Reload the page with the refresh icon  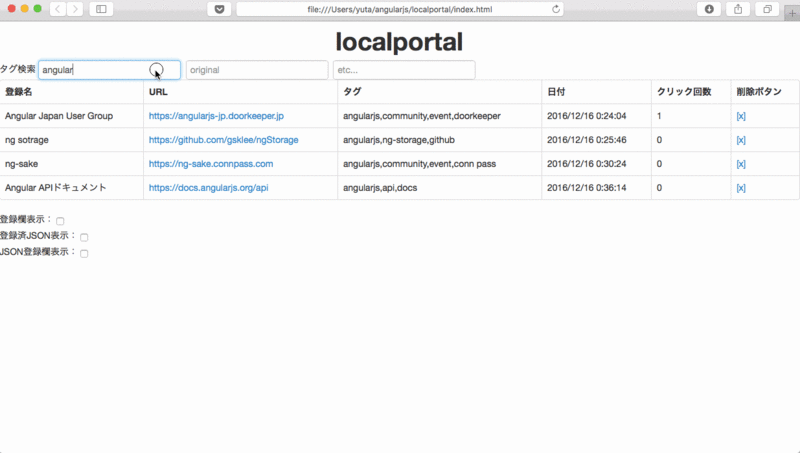(x=556, y=9)
